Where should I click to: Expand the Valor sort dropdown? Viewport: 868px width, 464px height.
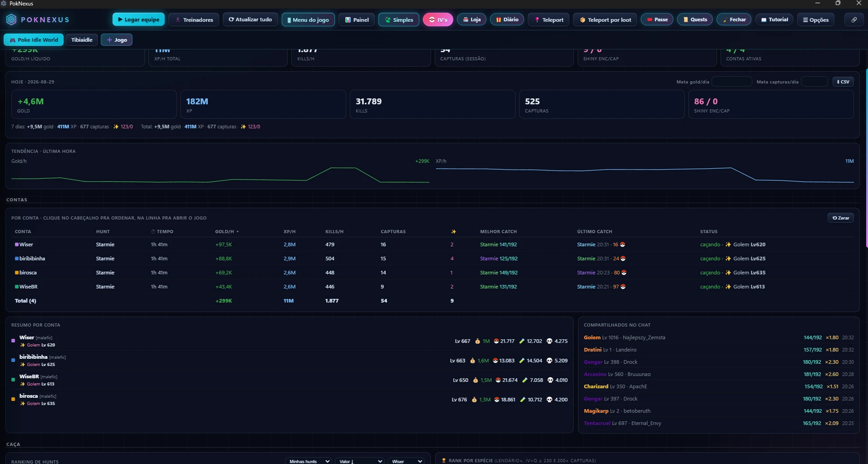tap(360, 461)
